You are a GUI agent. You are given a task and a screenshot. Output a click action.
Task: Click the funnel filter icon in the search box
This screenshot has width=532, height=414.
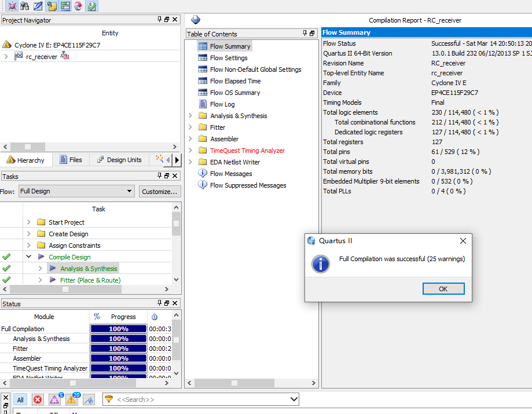pos(109,399)
